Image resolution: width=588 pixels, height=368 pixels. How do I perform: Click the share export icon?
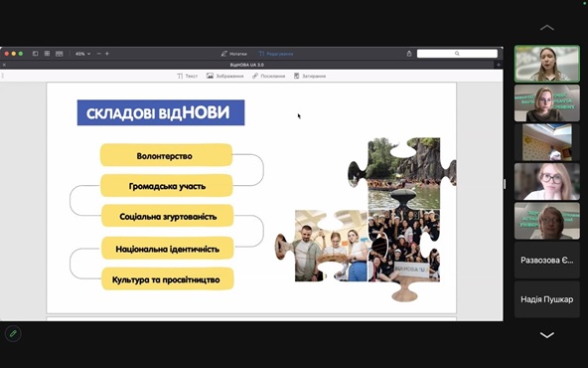[409, 54]
